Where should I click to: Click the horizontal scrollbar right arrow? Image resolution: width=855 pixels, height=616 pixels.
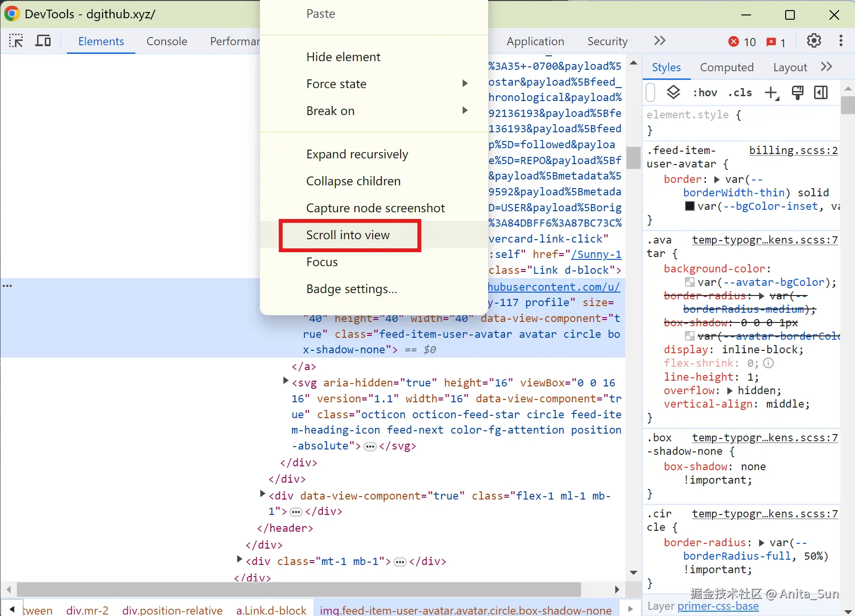point(617,590)
